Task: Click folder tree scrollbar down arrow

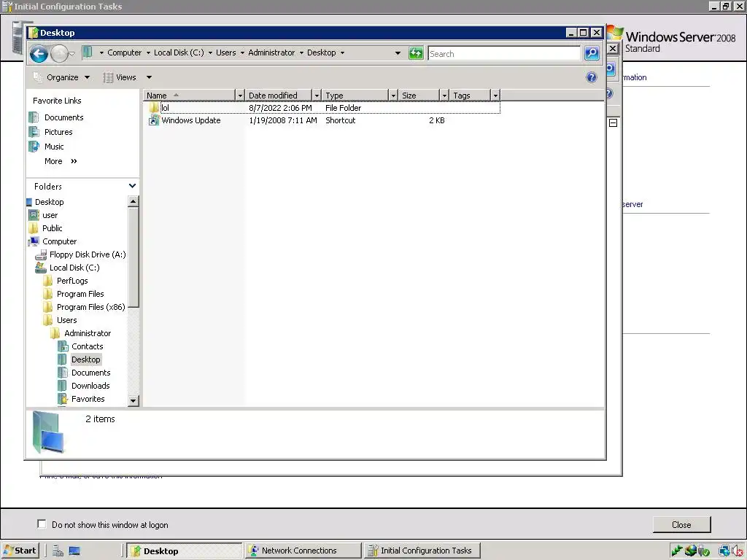Action: coord(133,401)
